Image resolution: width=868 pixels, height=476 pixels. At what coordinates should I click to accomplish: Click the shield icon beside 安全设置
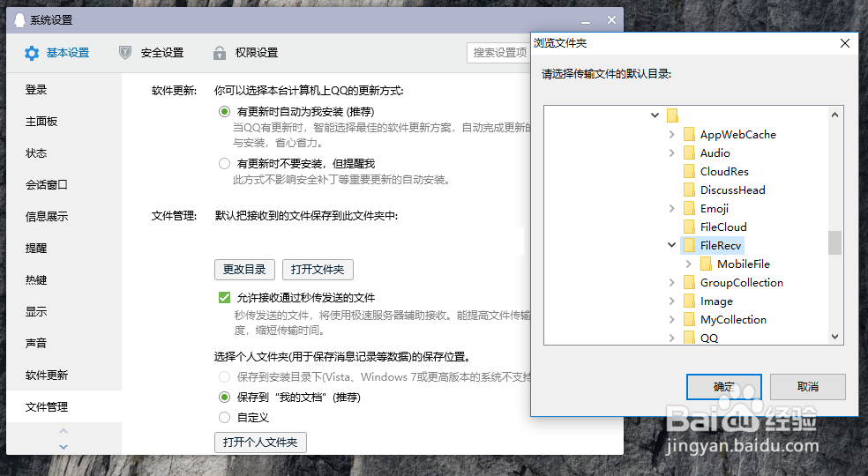click(x=125, y=53)
